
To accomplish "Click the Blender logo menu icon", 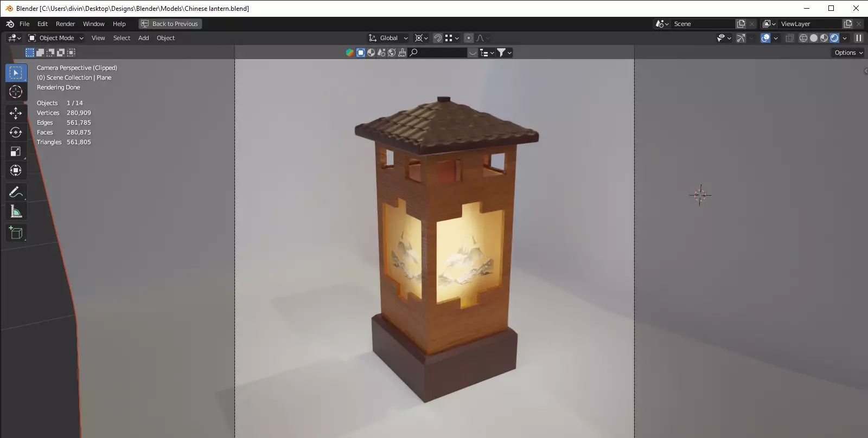I will (x=10, y=24).
